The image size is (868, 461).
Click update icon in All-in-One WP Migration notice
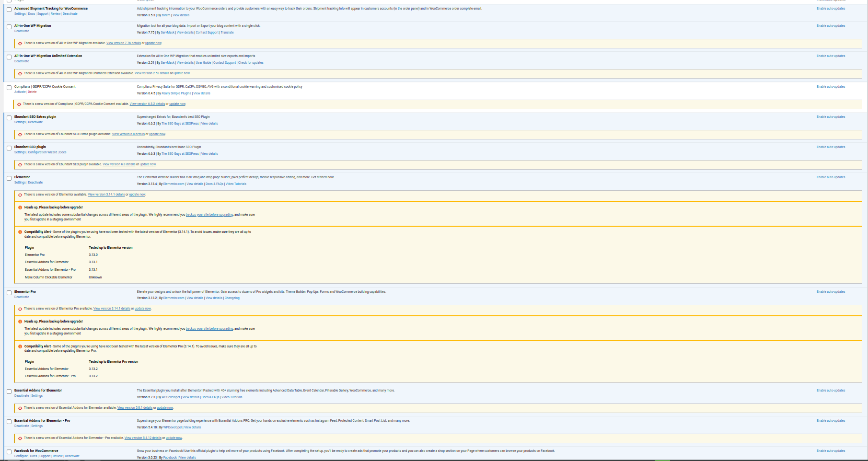20,44
